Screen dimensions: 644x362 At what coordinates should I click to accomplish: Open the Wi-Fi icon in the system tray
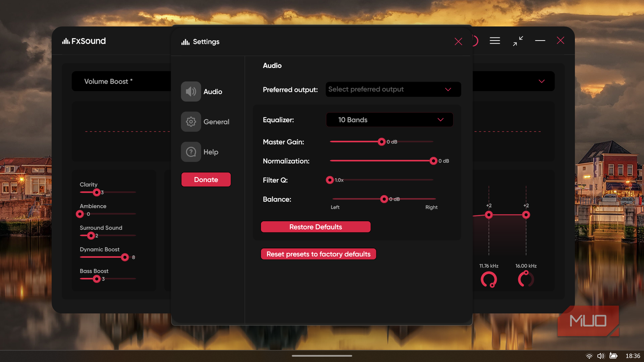coord(589,356)
